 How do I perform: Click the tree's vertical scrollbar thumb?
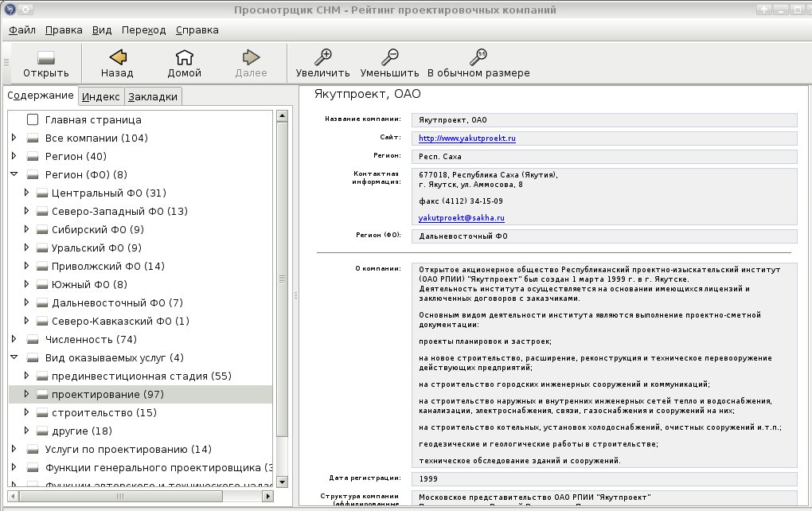point(283,279)
